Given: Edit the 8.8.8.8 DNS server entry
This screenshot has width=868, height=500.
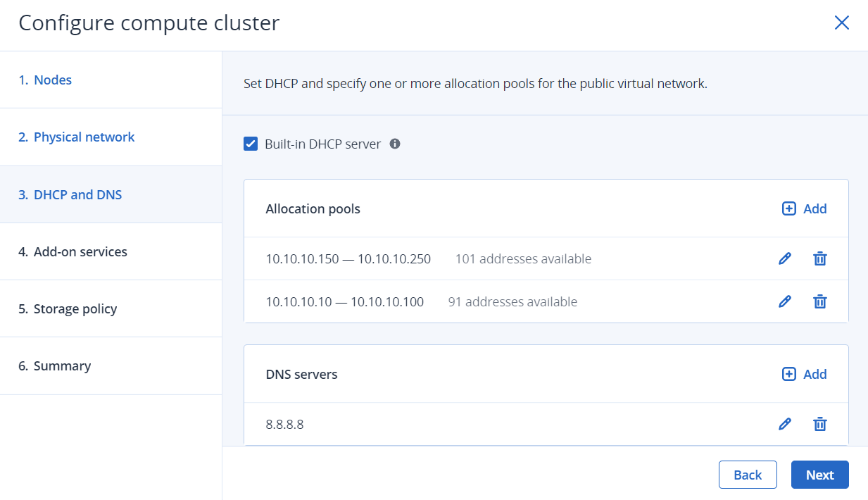Looking at the screenshot, I should (784, 424).
